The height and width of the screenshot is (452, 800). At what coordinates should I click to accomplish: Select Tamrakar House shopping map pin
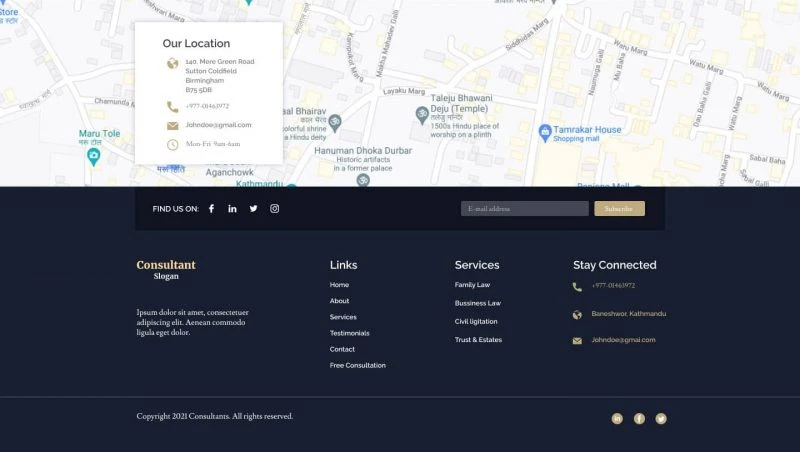545,133
